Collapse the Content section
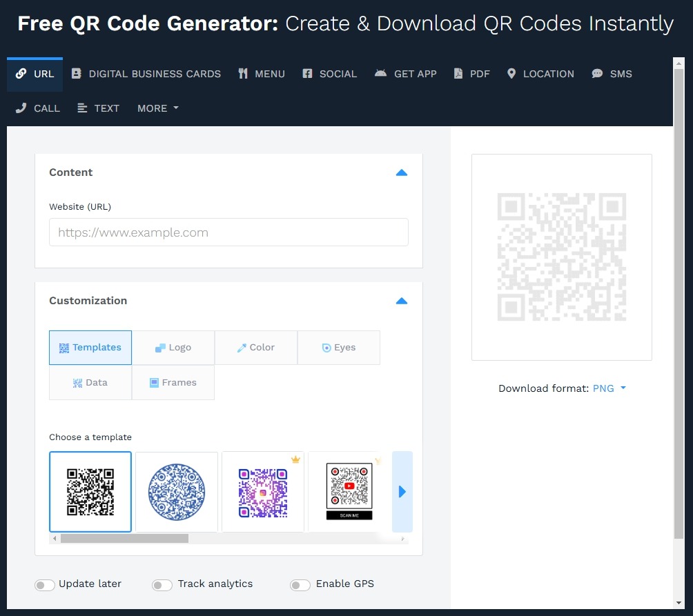The width and height of the screenshot is (693, 616). (401, 172)
